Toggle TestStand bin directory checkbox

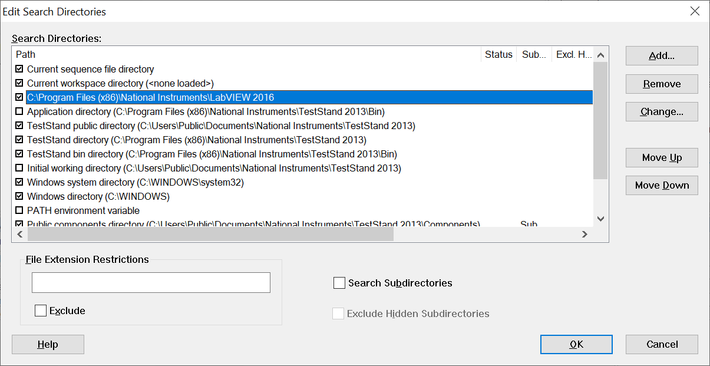pos(19,154)
